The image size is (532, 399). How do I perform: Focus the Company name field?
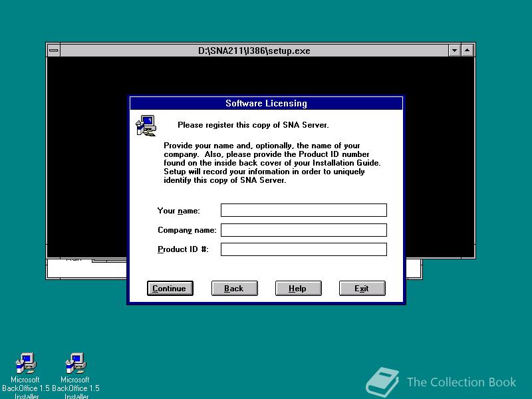point(304,229)
